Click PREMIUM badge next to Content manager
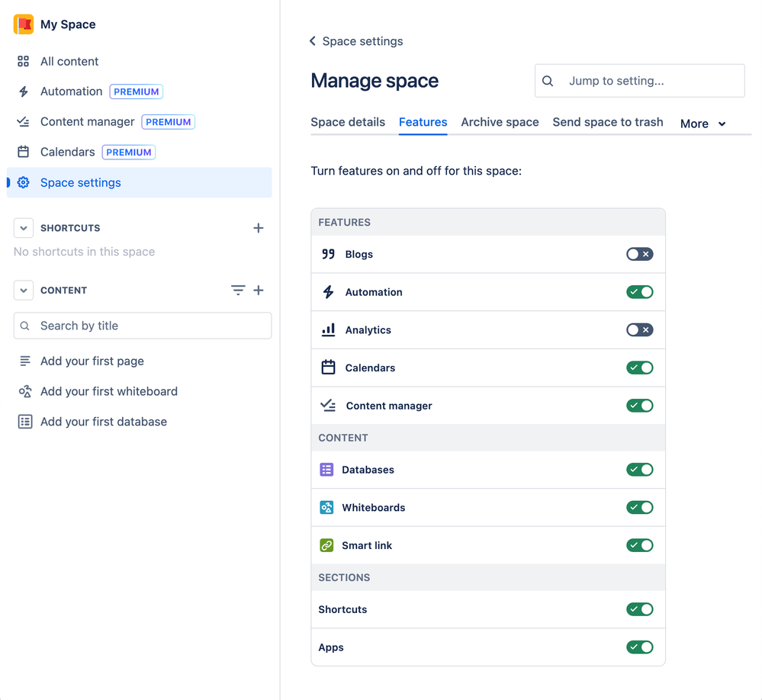The width and height of the screenshot is (762, 700). click(x=168, y=122)
